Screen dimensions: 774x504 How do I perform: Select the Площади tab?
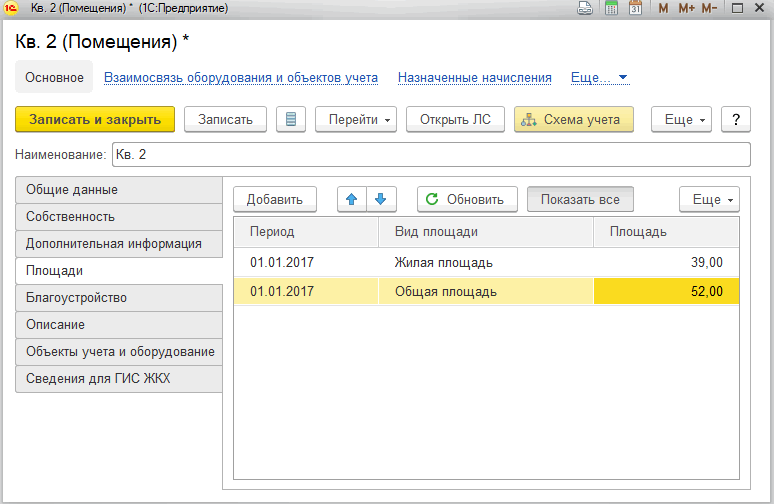(x=119, y=271)
